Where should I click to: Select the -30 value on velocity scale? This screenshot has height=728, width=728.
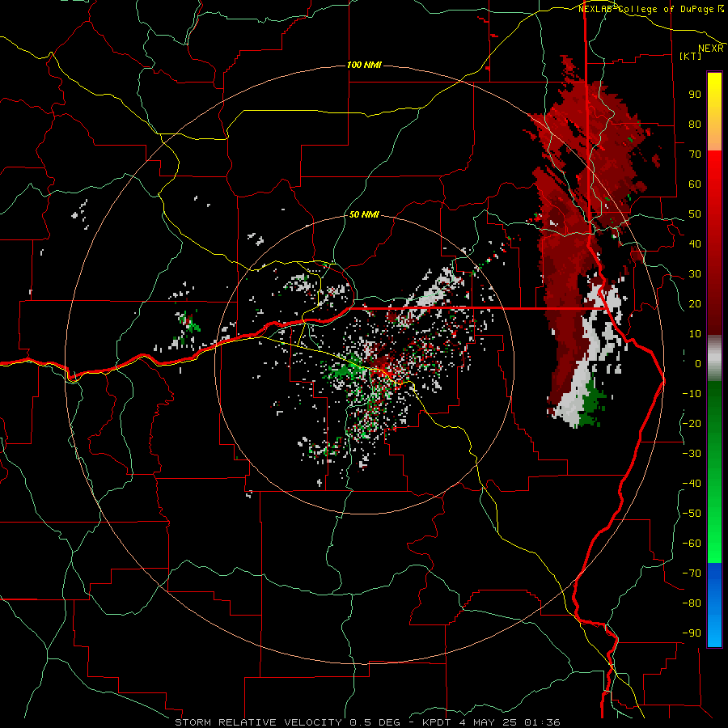692,454
